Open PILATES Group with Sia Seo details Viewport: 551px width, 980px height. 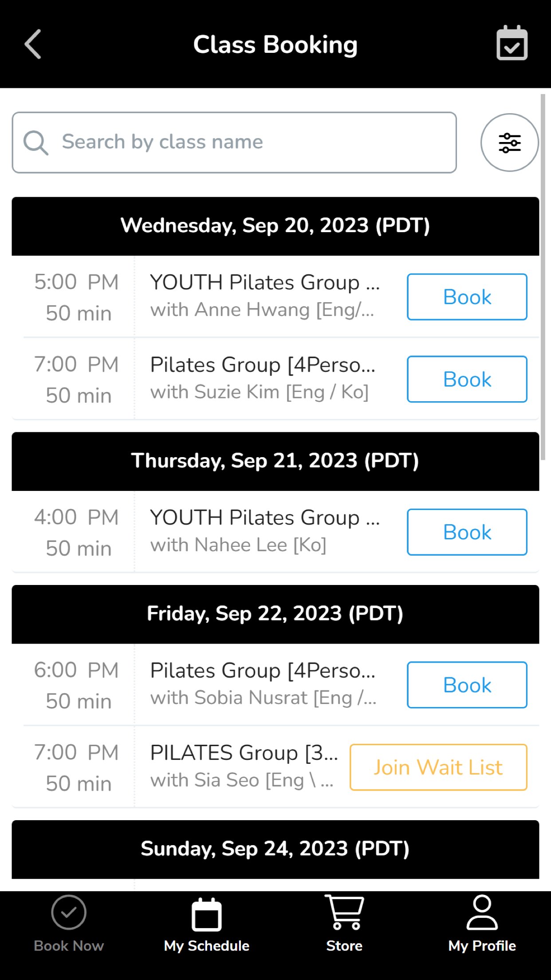coord(243,766)
